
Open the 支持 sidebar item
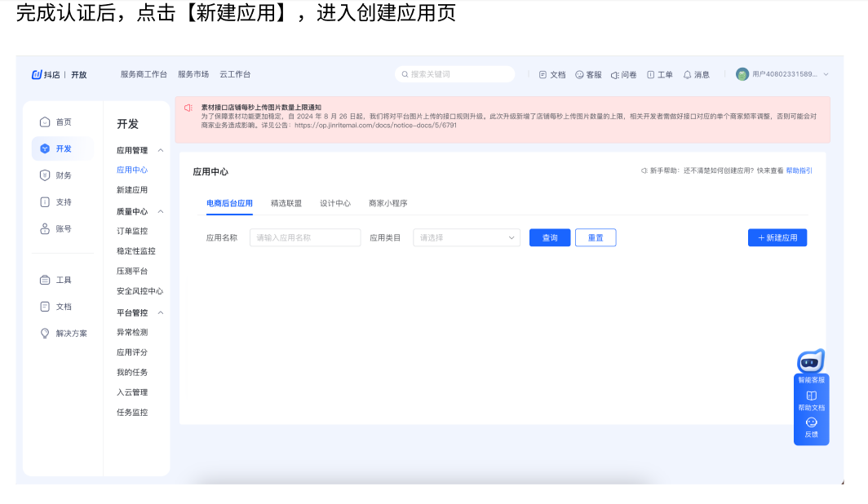click(x=55, y=202)
